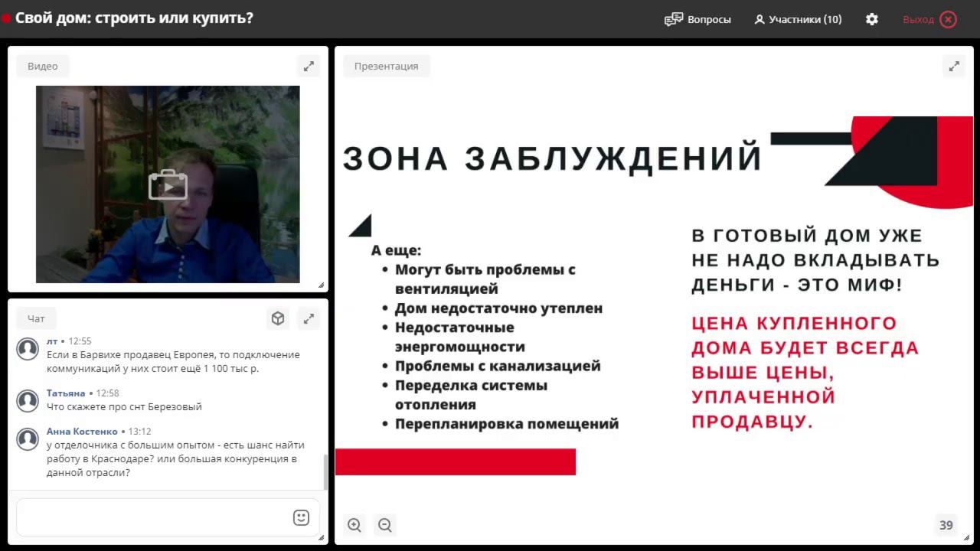This screenshot has height=551, width=980.
Task: Click Анна Костенко's avatar in chat
Action: [28, 439]
